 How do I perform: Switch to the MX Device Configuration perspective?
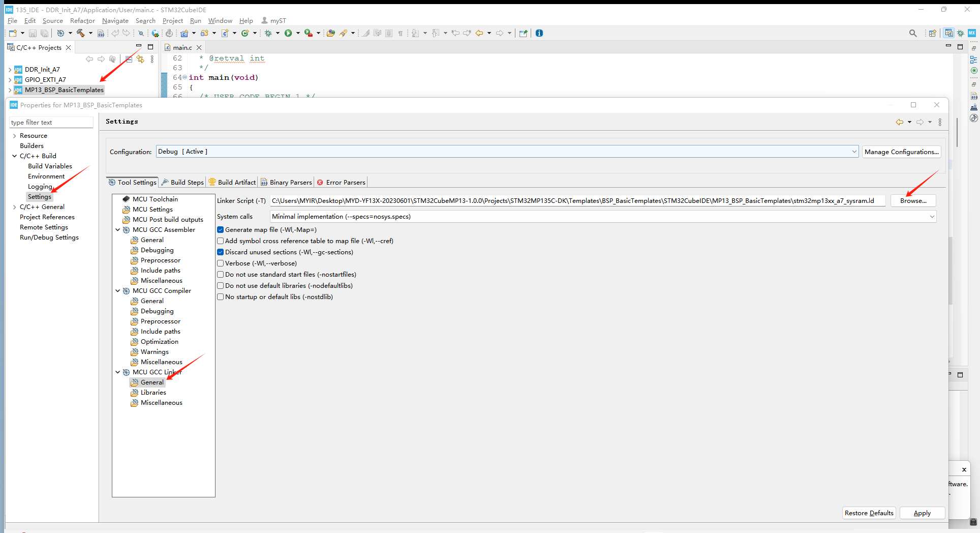click(x=971, y=33)
